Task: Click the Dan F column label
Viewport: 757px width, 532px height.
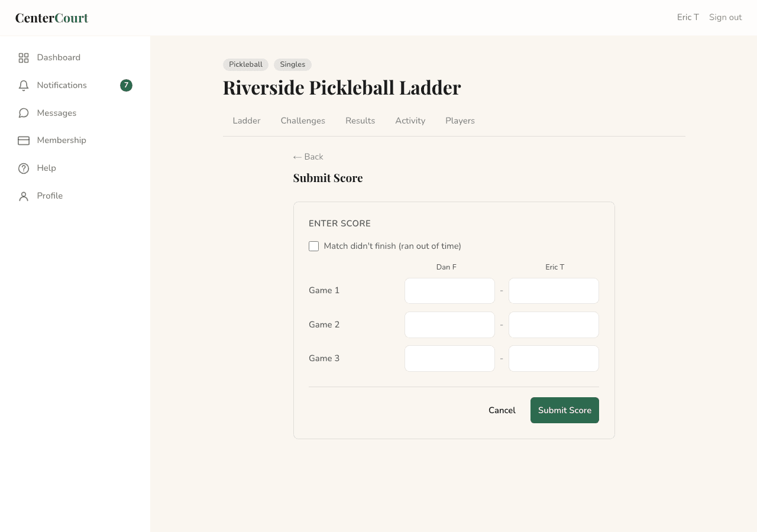Action: click(x=447, y=267)
